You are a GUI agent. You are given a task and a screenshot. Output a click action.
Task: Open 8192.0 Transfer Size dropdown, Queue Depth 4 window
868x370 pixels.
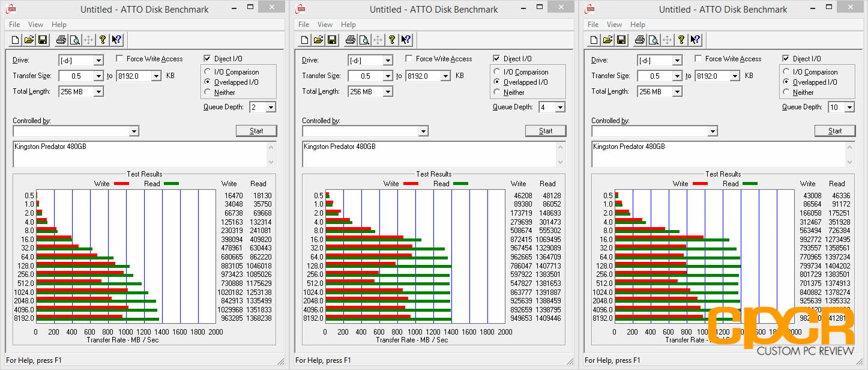pos(445,76)
